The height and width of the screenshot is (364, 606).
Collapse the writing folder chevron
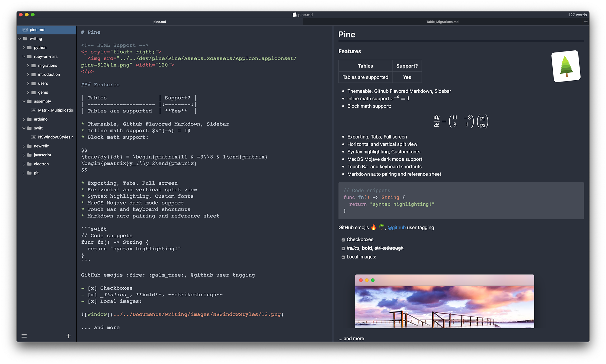point(20,39)
